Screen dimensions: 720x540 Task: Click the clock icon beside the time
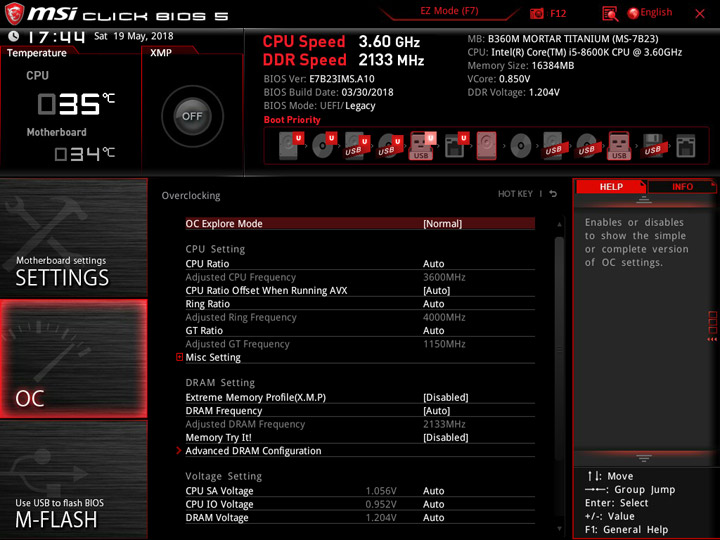click(x=13, y=36)
